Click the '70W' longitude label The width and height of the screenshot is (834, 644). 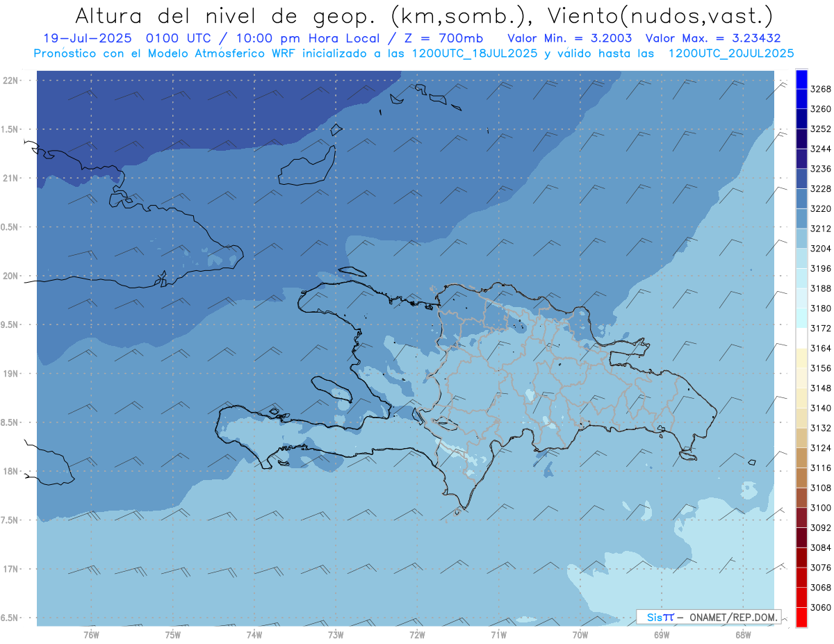pos(580,635)
